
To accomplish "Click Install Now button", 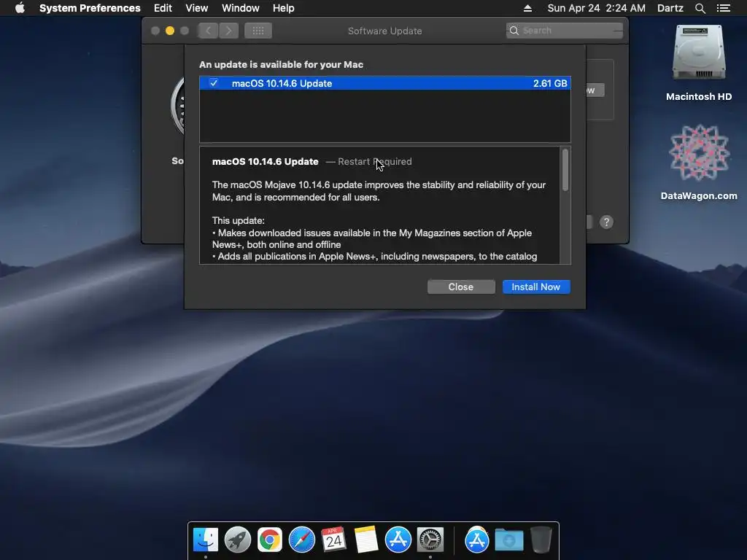I will pos(536,287).
